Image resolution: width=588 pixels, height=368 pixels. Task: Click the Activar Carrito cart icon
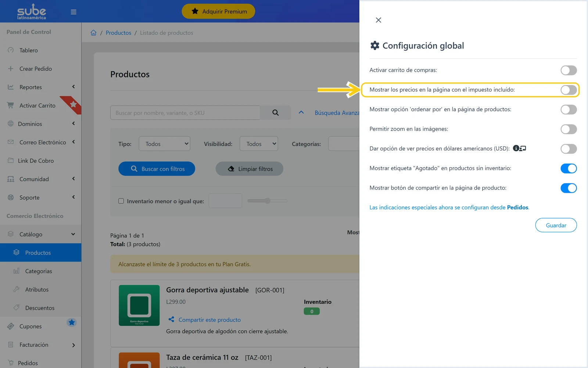point(11,105)
